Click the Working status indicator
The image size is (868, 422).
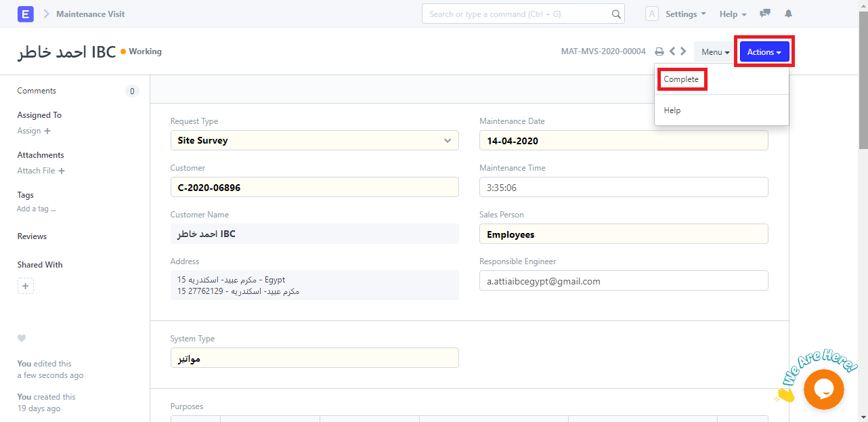coord(141,51)
